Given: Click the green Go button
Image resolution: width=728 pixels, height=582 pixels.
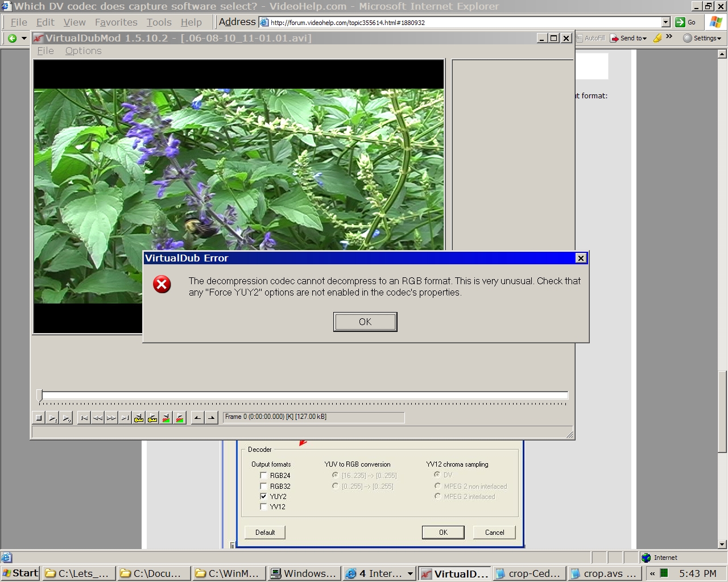Looking at the screenshot, I should point(686,22).
